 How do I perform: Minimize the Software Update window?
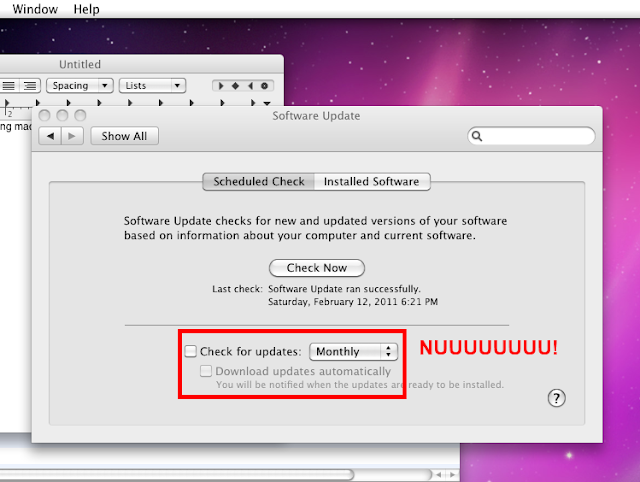coord(62,116)
